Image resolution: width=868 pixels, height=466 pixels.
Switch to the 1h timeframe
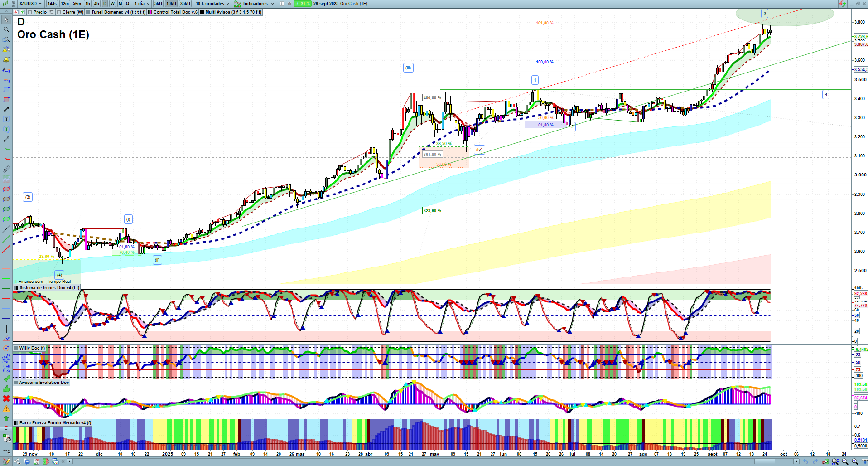pyautogui.click(x=88, y=4)
